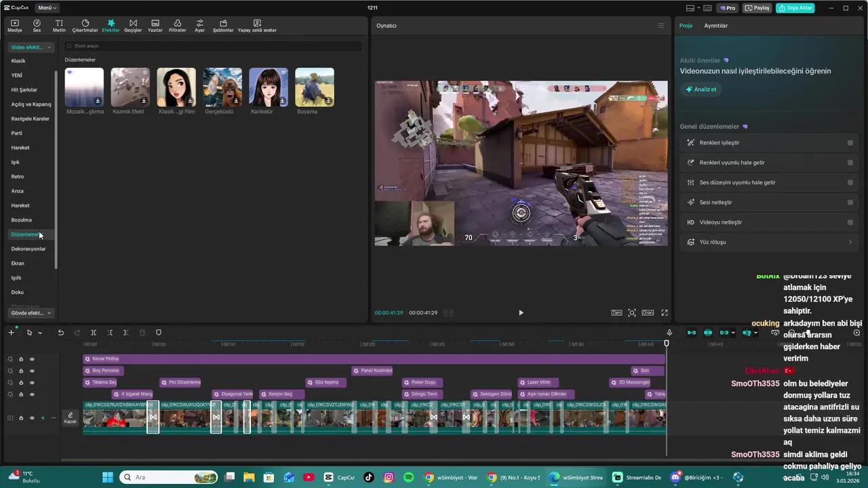Select the Panel Kesimleri effect clip
This screenshot has width=868, height=488.
click(x=372, y=371)
